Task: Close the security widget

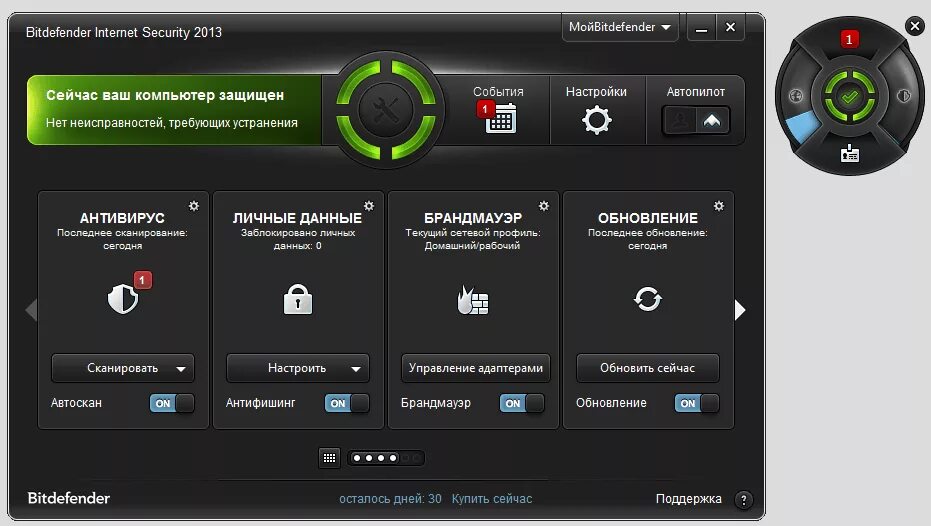Action: coord(914,26)
